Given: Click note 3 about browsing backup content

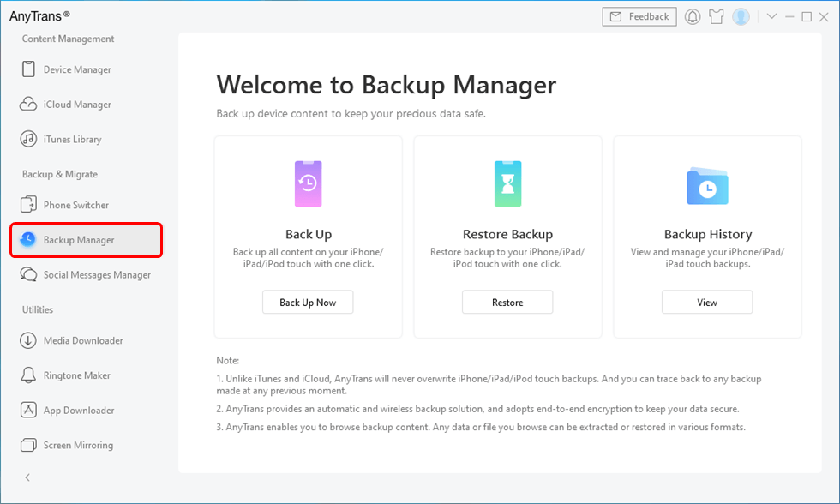Looking at the screenshot, I should point(481,427).
